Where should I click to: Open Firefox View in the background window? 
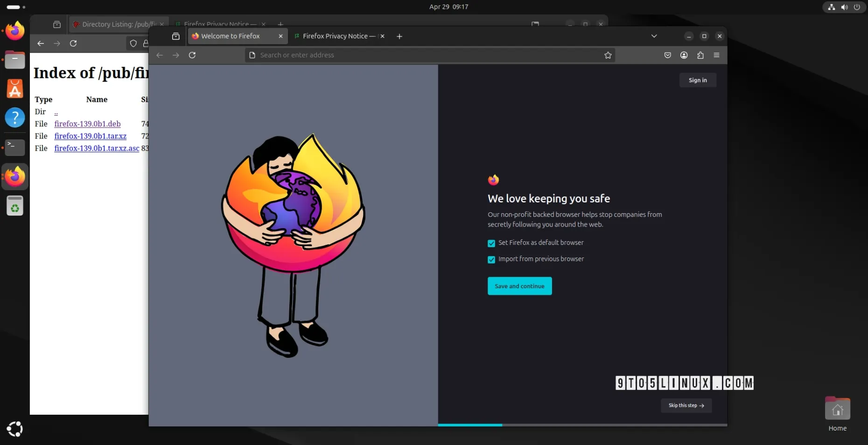click(57, 25)
